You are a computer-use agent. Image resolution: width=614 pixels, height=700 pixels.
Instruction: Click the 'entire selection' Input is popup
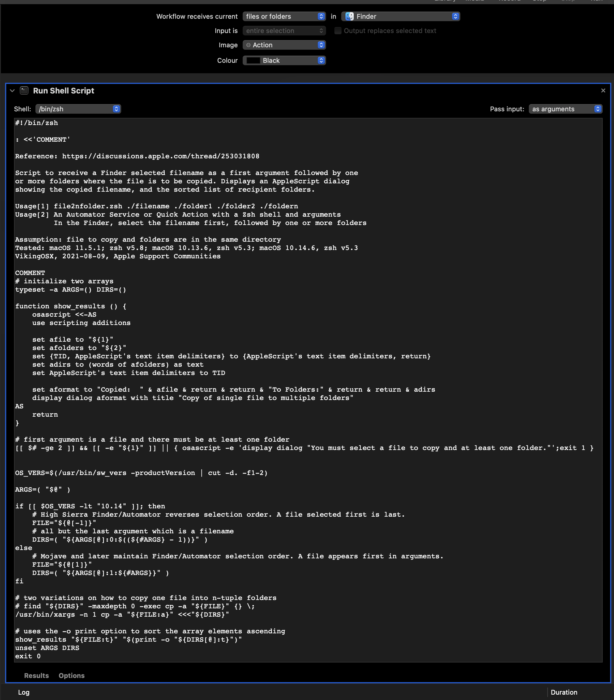(x=284, y=30)
